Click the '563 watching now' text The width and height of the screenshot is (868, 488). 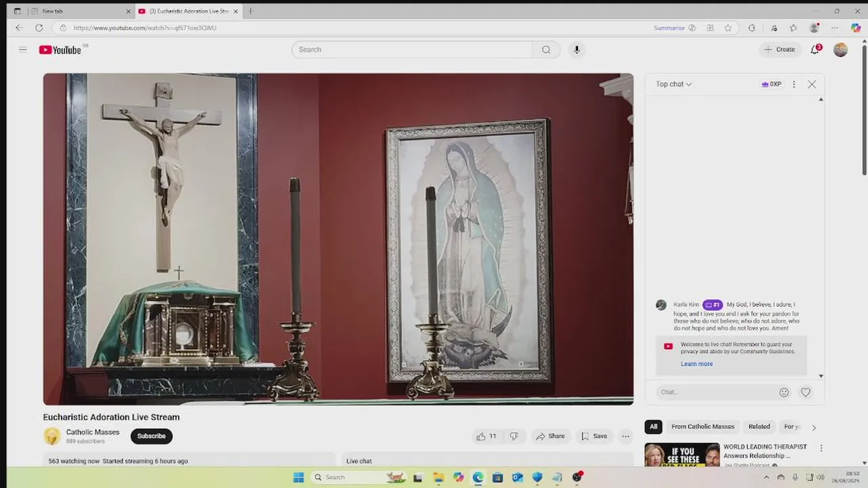(74, 461)
